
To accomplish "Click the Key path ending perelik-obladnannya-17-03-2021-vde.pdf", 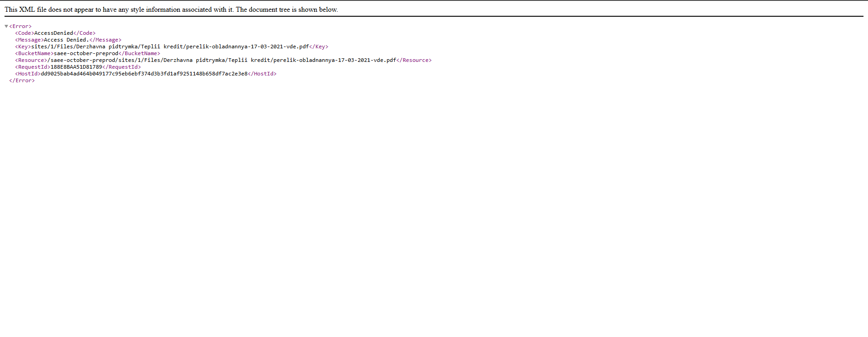I will coord(170,47).
